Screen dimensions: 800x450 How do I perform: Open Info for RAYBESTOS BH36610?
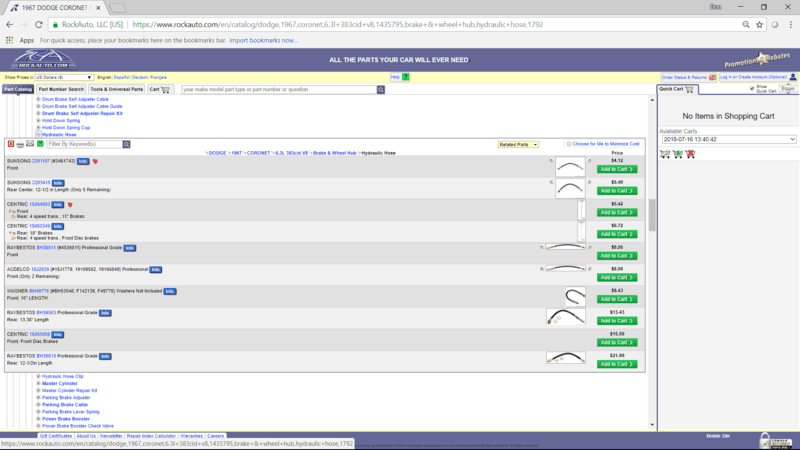105,356
